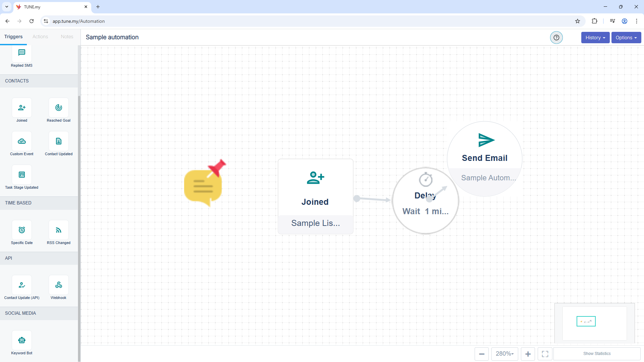
Task: Click the browser bookmark star icon
Action: point(578,21)
